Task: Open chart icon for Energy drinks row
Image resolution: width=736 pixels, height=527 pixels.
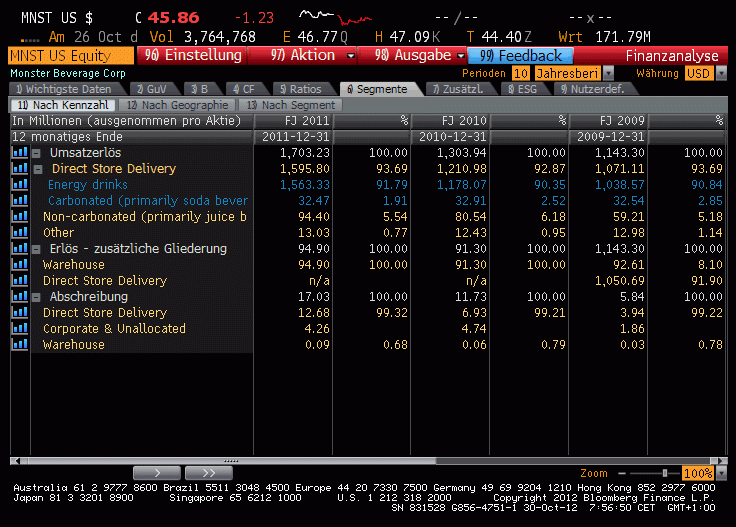Action: (x=20, y=184)
